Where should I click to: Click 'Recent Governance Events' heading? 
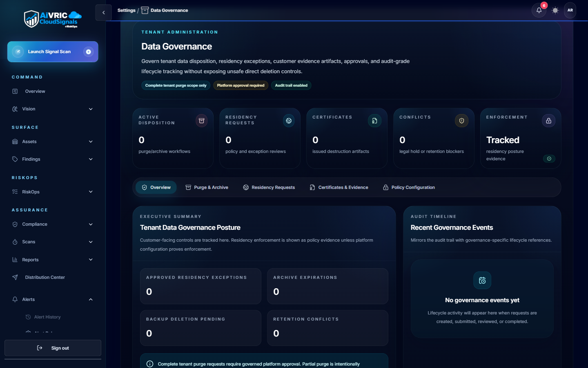pos(452,227)
